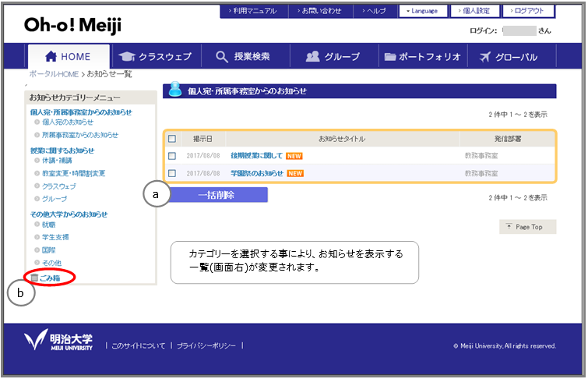Click the お知らせタイトル column header
Screen dimensions: 588x379
342,139
